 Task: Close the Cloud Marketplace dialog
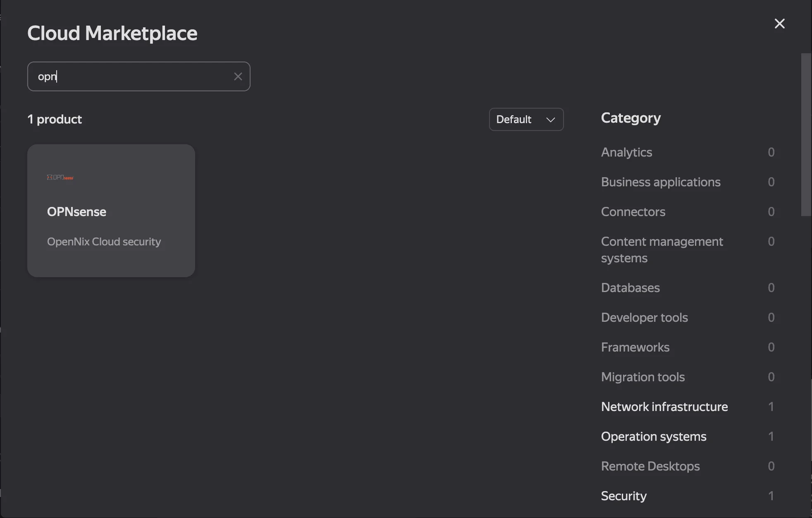(779, 24)
